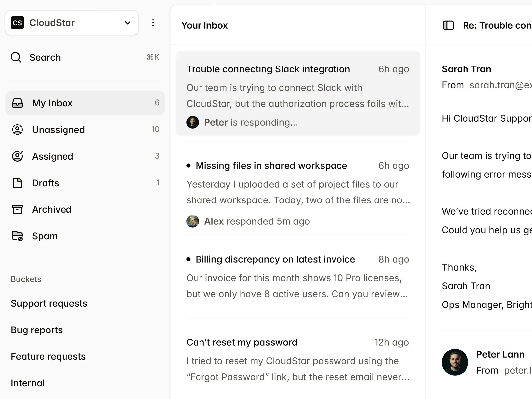The width and height of the screenshot is (532, 399).
Task: Click the CloudStar CS logo icon
Action: click(17, 23)
